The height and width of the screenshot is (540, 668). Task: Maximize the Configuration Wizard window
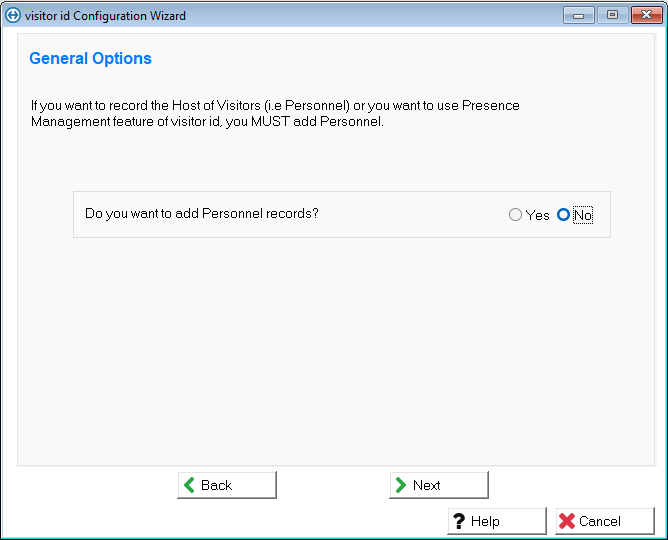click(x=611, y=15)
